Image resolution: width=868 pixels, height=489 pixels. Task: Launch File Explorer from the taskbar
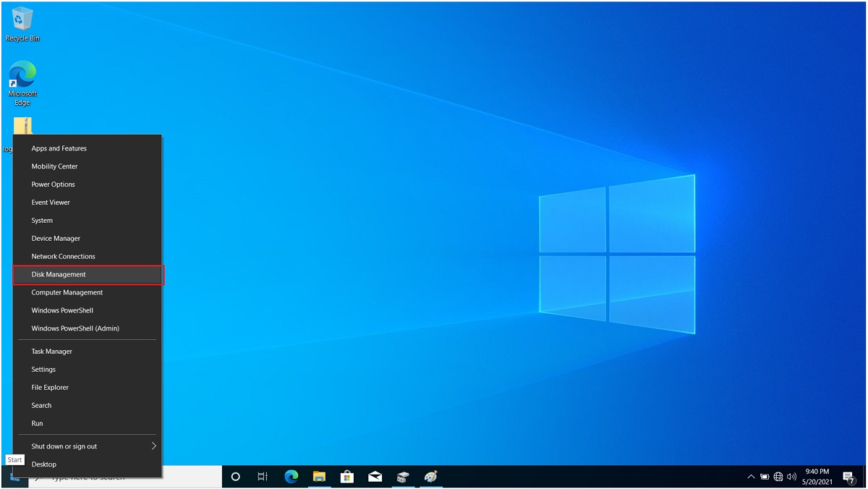coord(319,477)
